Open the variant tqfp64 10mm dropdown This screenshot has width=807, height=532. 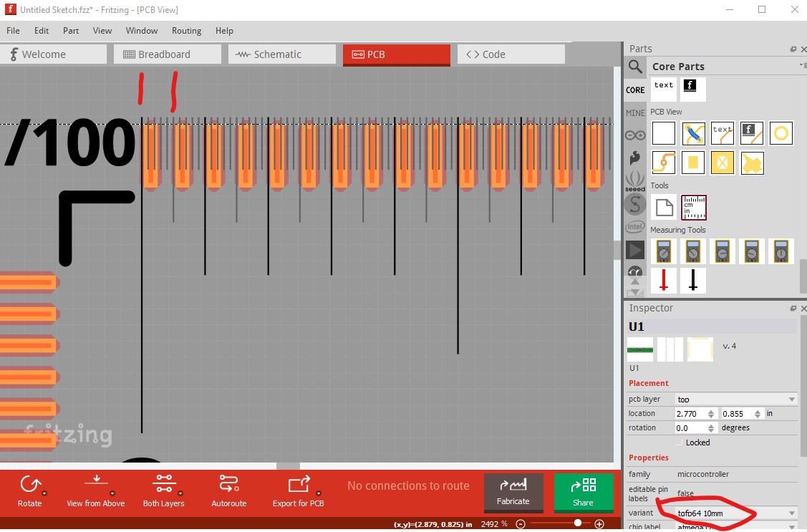pos(735,513)
